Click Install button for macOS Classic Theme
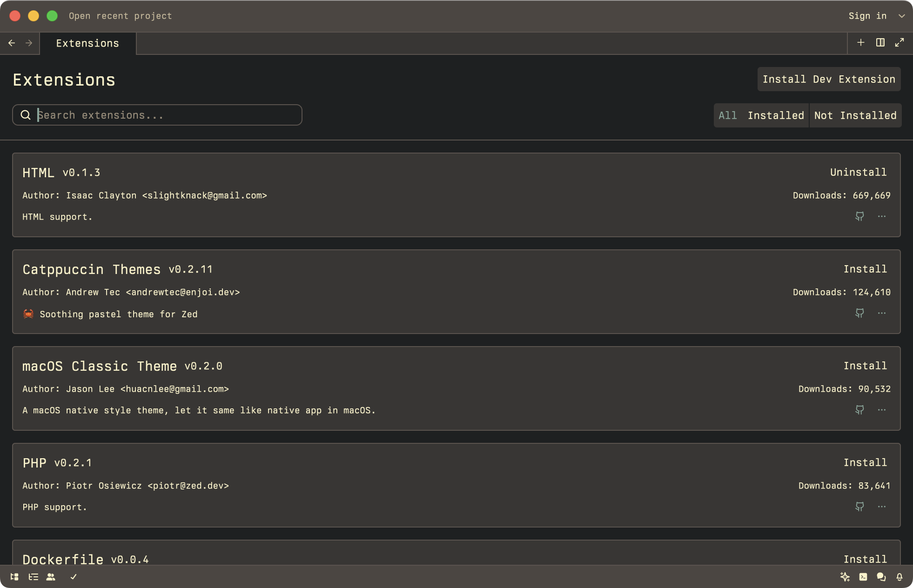This screenshot has height=588, width=913. tap(866, 366)
